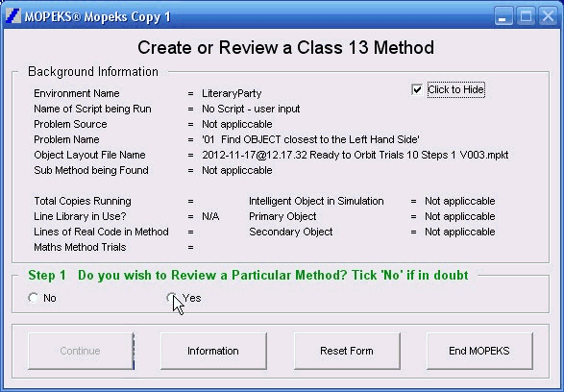
Task: Click the MOPEKS application icon in title bar
Action: click(13, 16)
